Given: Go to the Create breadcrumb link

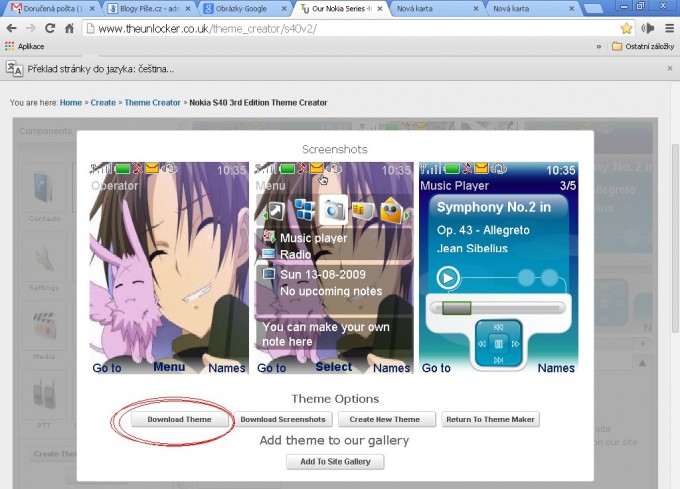Looking at the screenshot, I should coord(103,103).
